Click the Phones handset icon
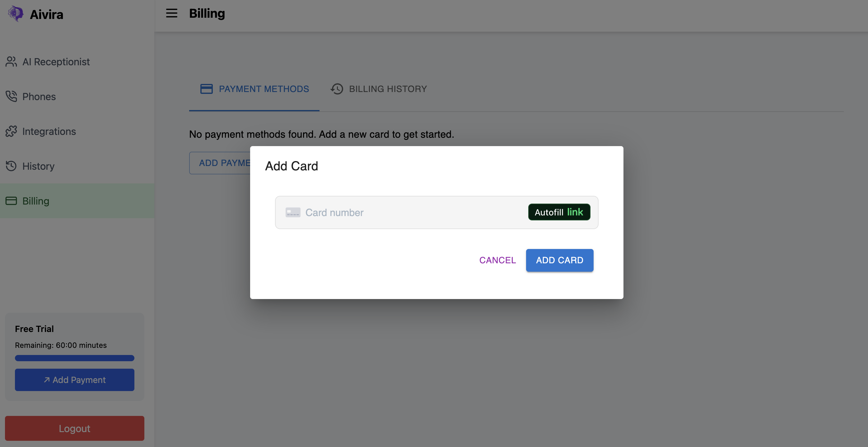868x447 pixels. click(11, 96)
